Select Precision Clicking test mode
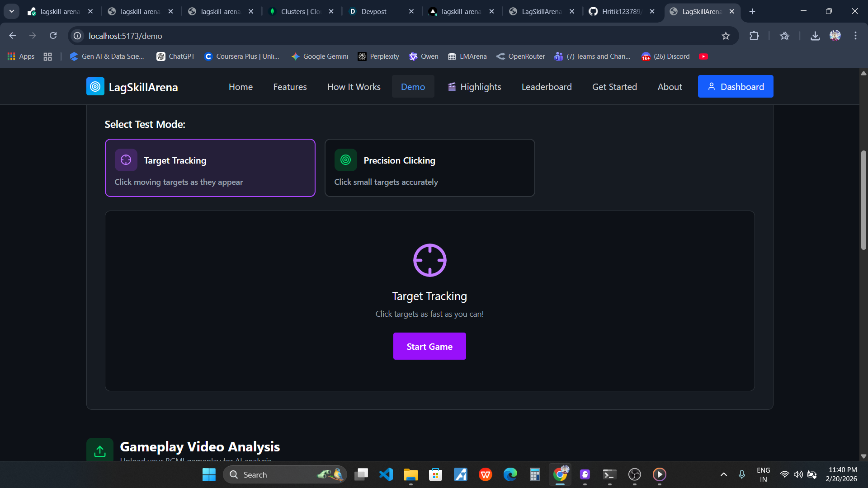Screen dimensions: 868x488 pos(429,168)
